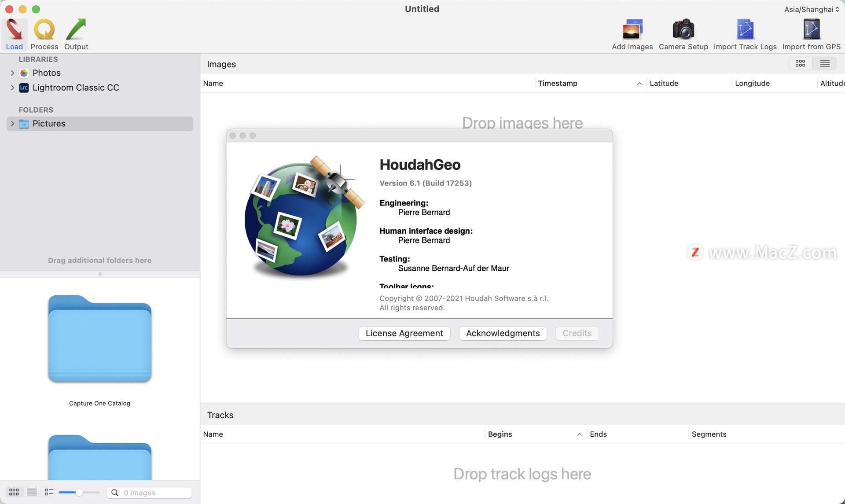Maximize the Untitled window
Image resolution: width=845 pixels, height=504 pixels.
(x=36, y=9)
